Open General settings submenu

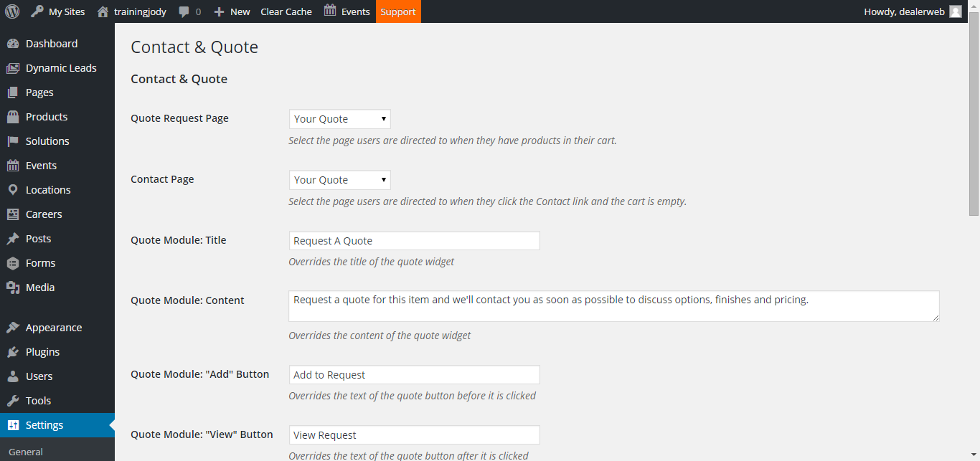tap(26, 452)
